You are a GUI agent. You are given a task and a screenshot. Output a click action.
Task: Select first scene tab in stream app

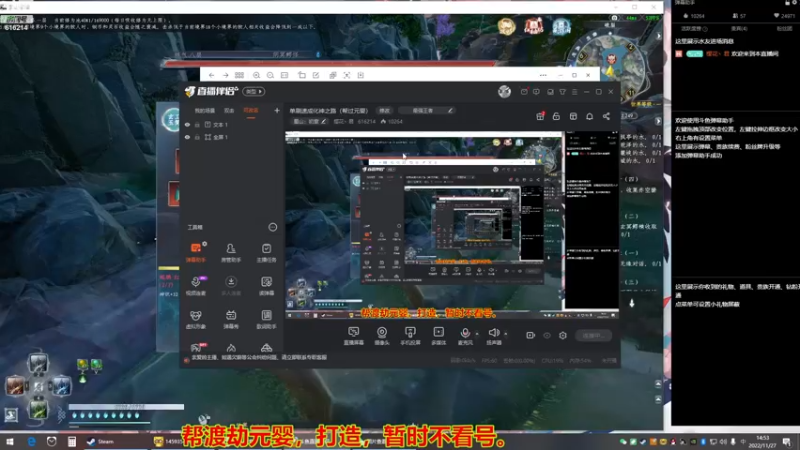(205, 110)
